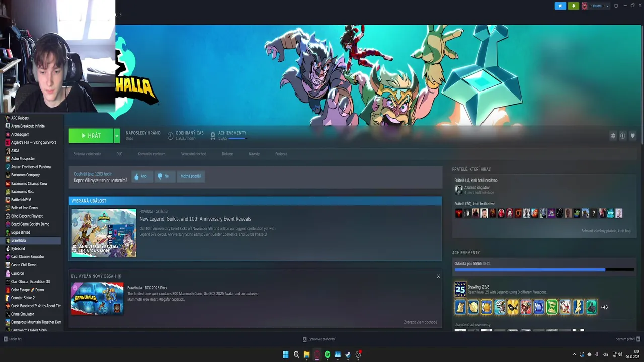This screenshot has height=362, width=644.
Task: Select green thumbs-up achievement icon
Action: 591,307
